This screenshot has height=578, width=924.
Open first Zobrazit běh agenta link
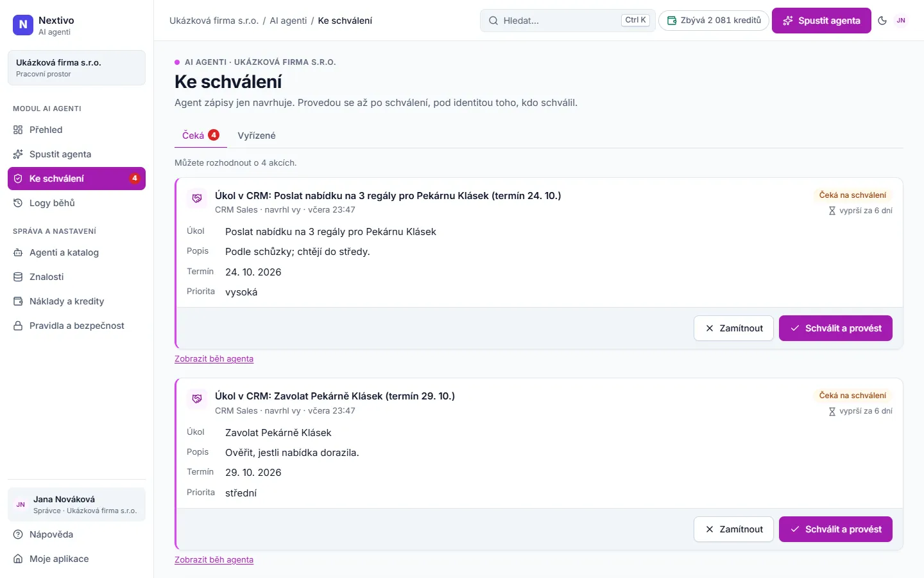tap(214, 359)
